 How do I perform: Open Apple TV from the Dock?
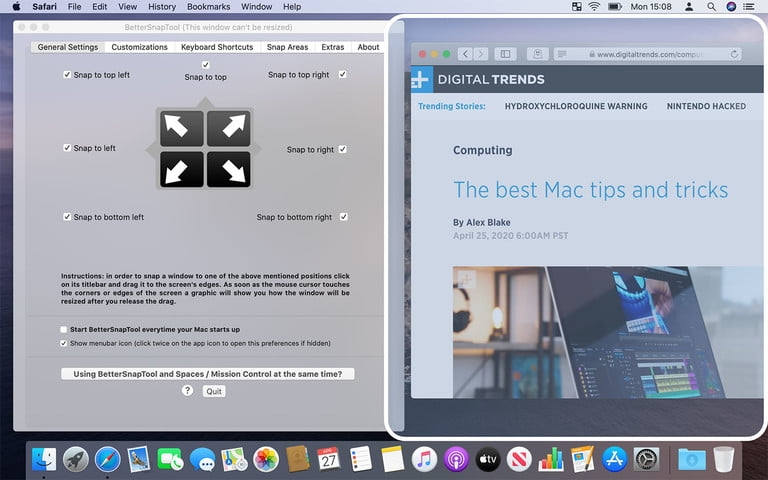tap(488, 460)
